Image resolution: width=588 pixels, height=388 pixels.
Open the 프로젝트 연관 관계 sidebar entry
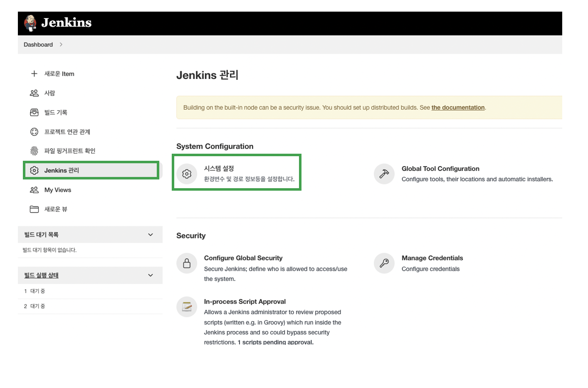[x=67, y=132]
